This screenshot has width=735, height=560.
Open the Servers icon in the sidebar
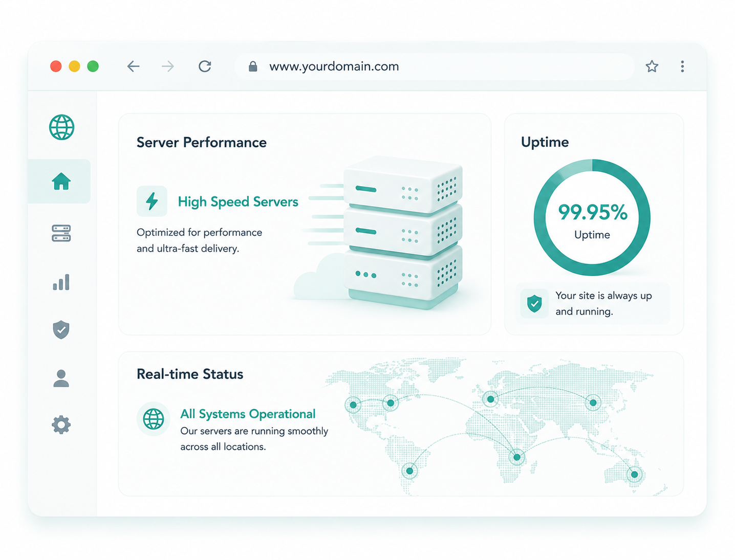61,233
